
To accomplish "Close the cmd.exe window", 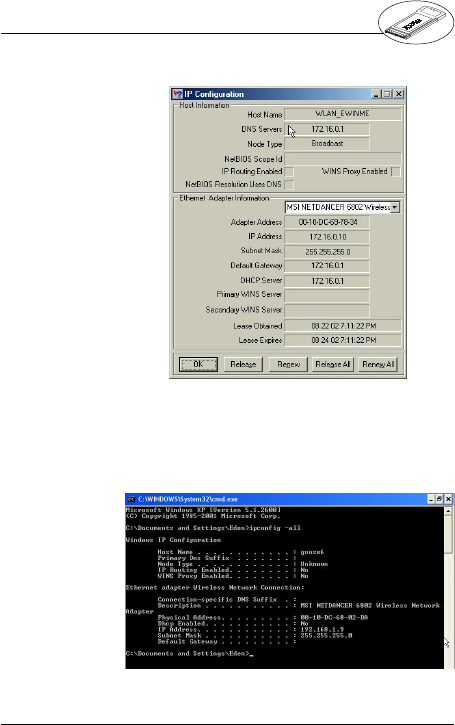I will (x=448, y=499).
